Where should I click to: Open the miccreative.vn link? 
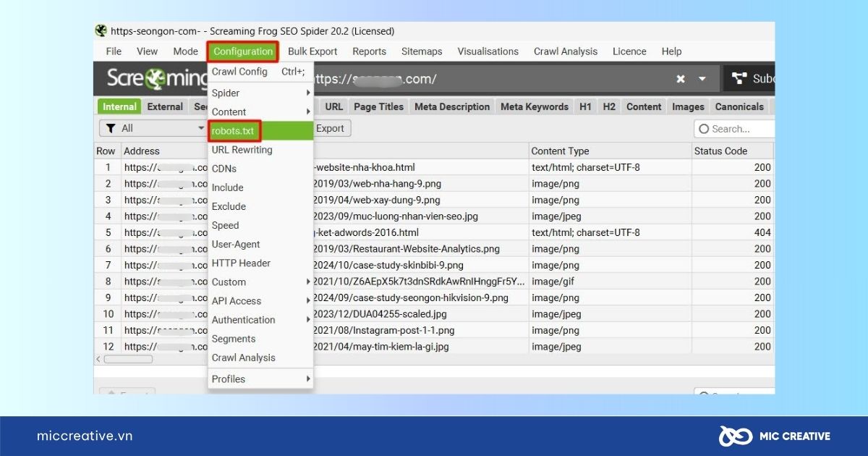pyautogui.click(x=85, y=436)
